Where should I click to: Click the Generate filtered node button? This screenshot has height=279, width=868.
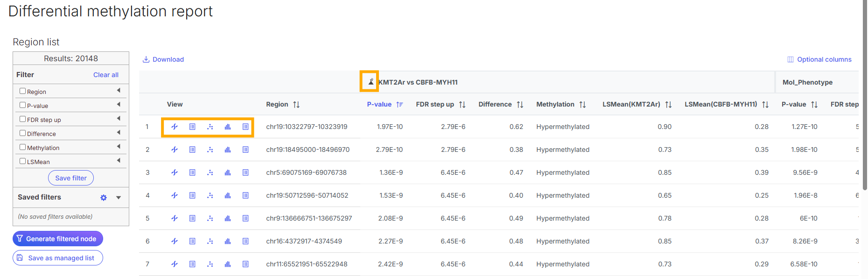58,239
